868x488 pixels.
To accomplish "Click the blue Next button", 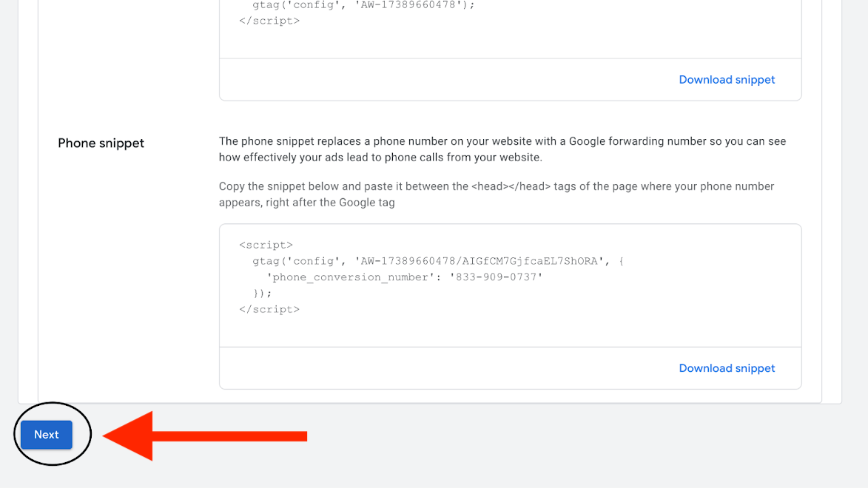I will [x=46, y=435].
